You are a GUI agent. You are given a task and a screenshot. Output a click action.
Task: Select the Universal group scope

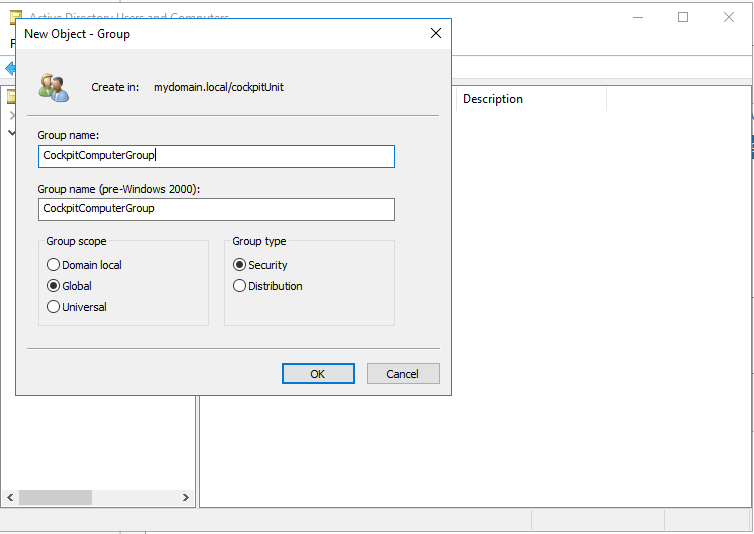coord(77,307)
